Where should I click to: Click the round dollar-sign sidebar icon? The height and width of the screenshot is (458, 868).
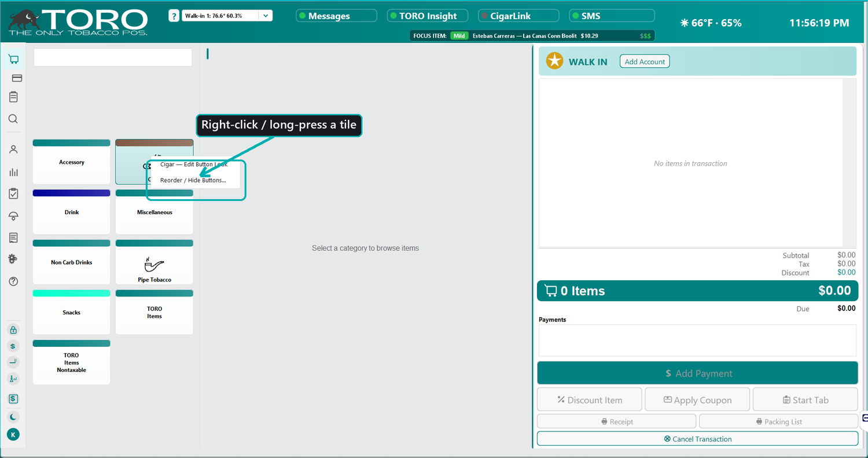coord(13,346)
